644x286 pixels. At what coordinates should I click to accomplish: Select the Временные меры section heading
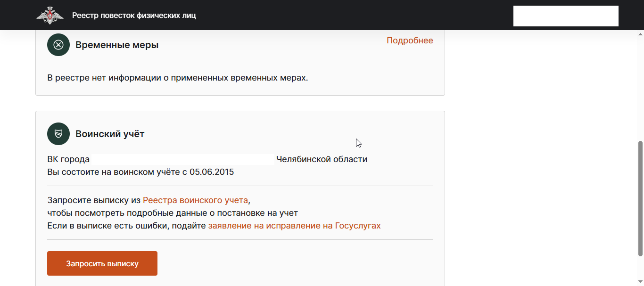pos(117,45)
